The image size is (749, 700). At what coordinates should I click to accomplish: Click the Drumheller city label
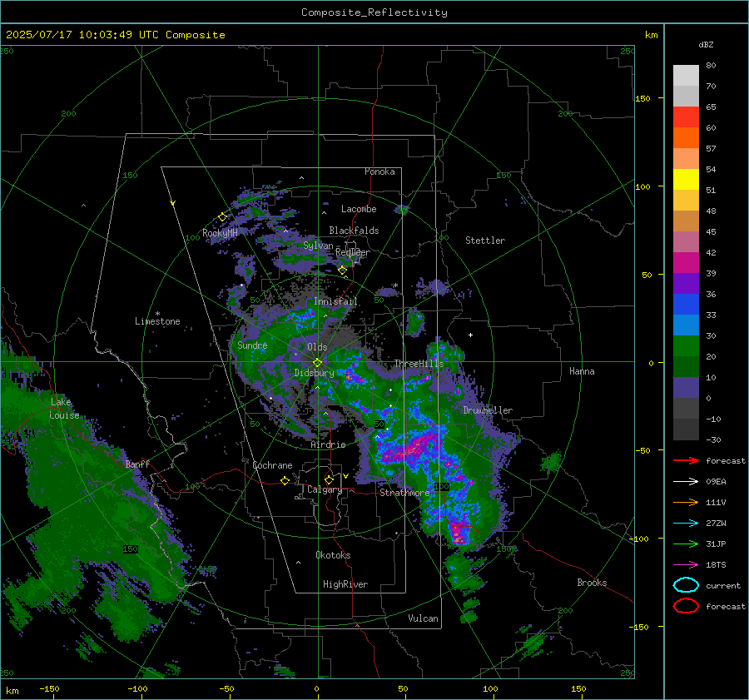488,410
